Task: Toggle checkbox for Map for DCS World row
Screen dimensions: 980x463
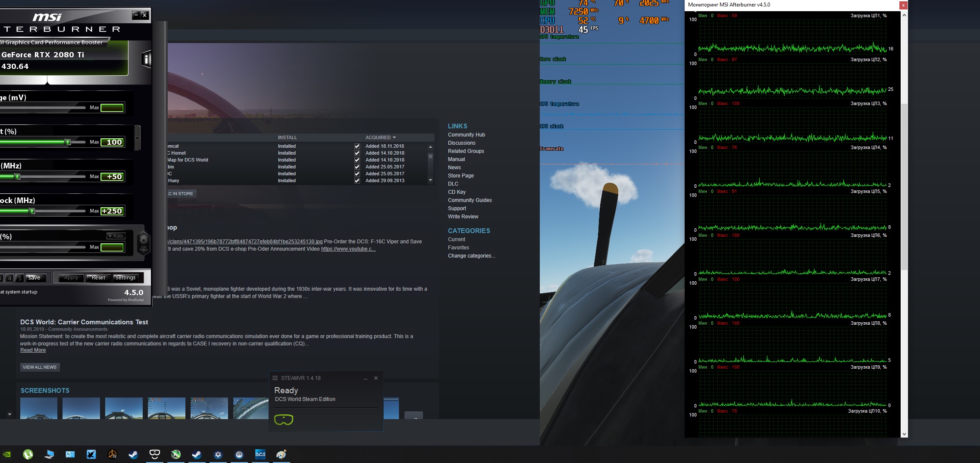Action: click(357, 160)
